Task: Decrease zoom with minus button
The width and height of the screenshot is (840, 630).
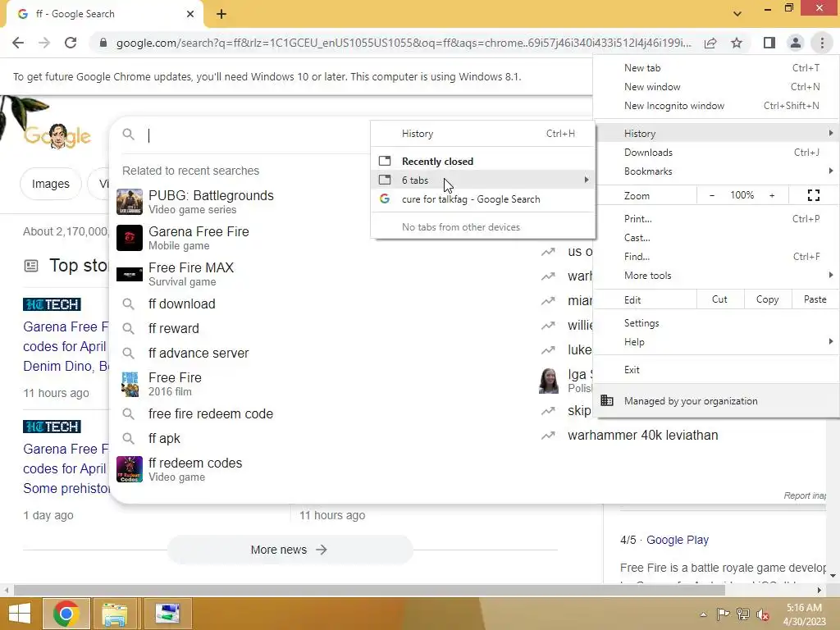Action: (x=712, y=195)
